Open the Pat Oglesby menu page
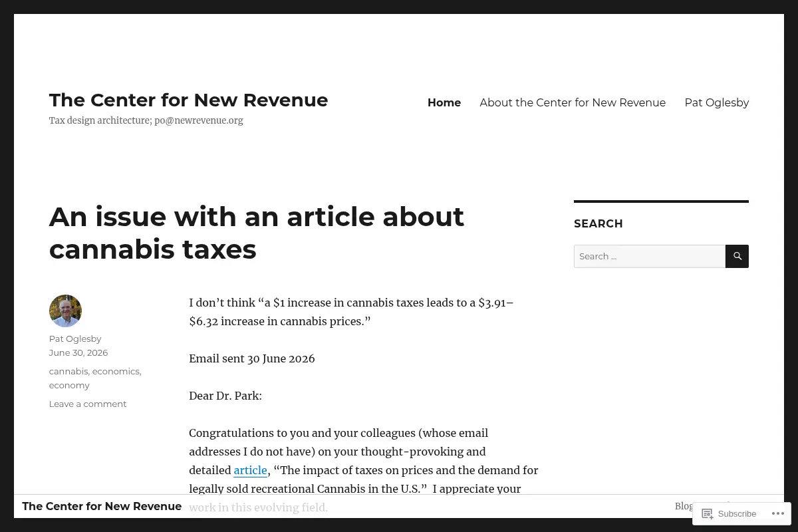 pos(717,102)
